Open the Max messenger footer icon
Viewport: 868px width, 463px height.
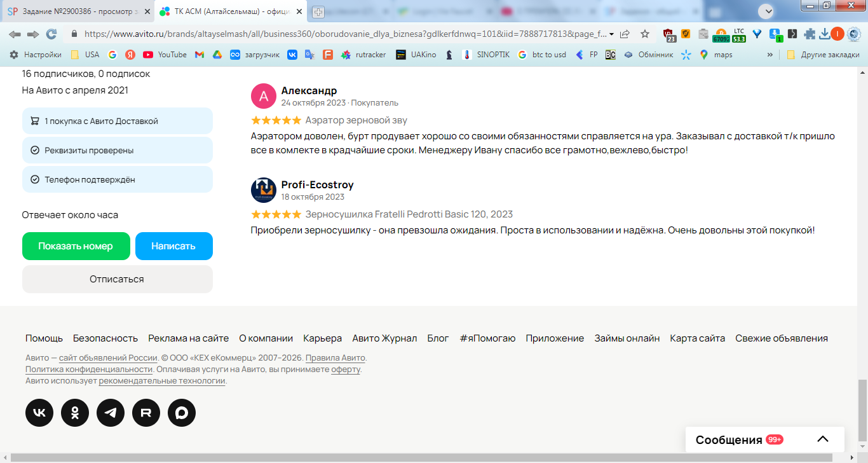click(182, 413)
